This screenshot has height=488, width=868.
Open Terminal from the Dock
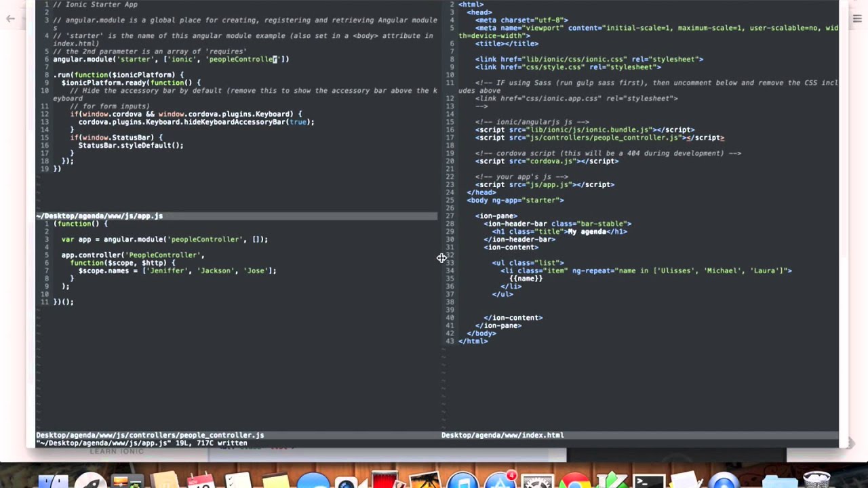[649, 481]
